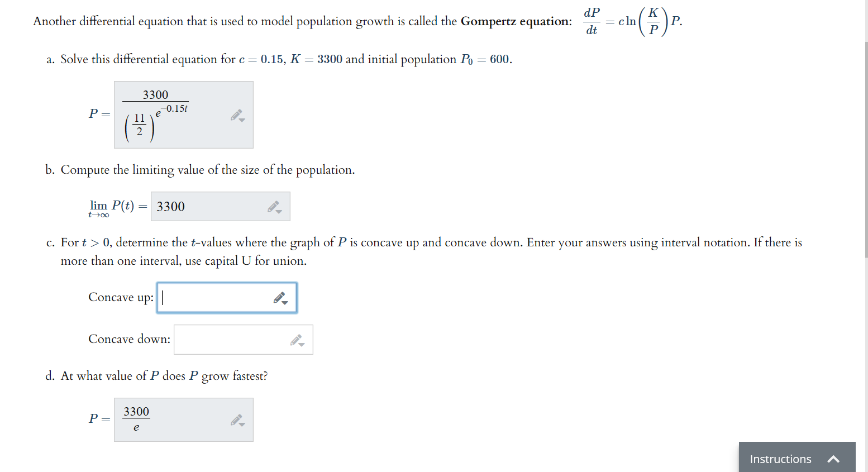Click the pencil edit icon for the limit answer
The width and height of the screenshot is (868, 472).
(x=273, y=205)
